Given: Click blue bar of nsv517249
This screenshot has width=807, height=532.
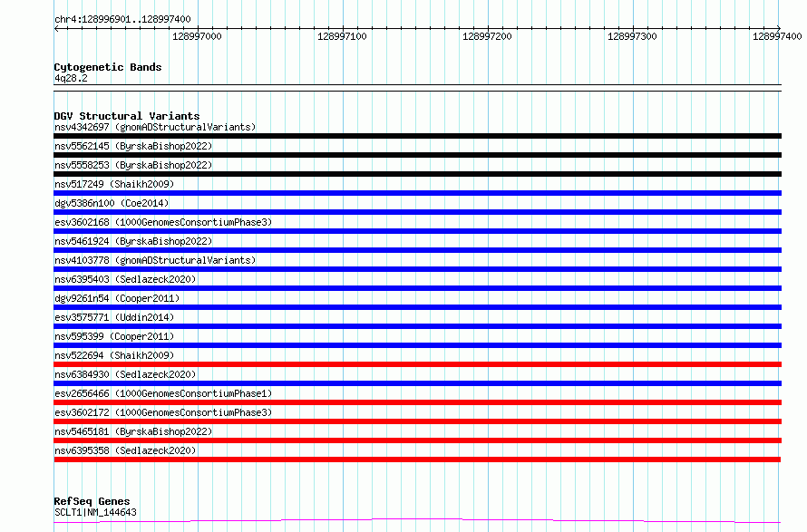Looking at the screenshot, I should 417,193.
